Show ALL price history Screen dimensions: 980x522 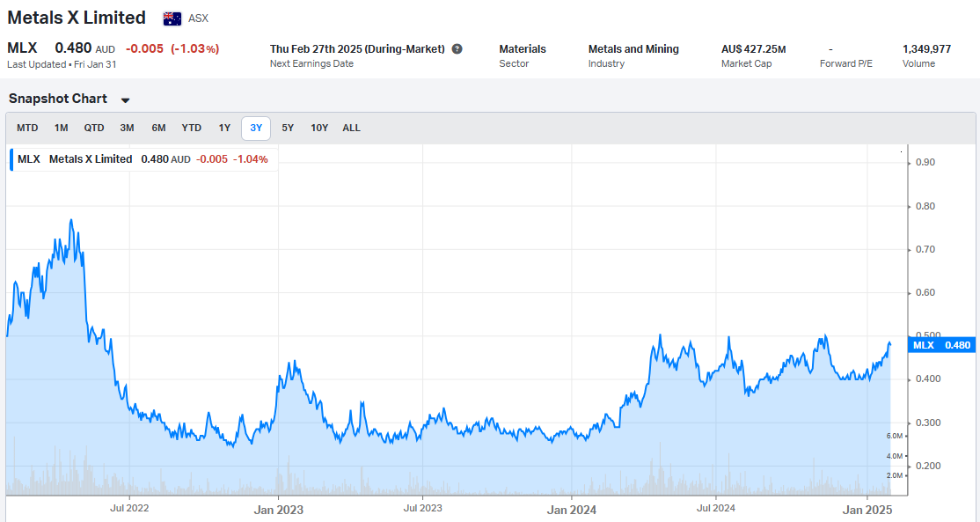tap(351, 129)
